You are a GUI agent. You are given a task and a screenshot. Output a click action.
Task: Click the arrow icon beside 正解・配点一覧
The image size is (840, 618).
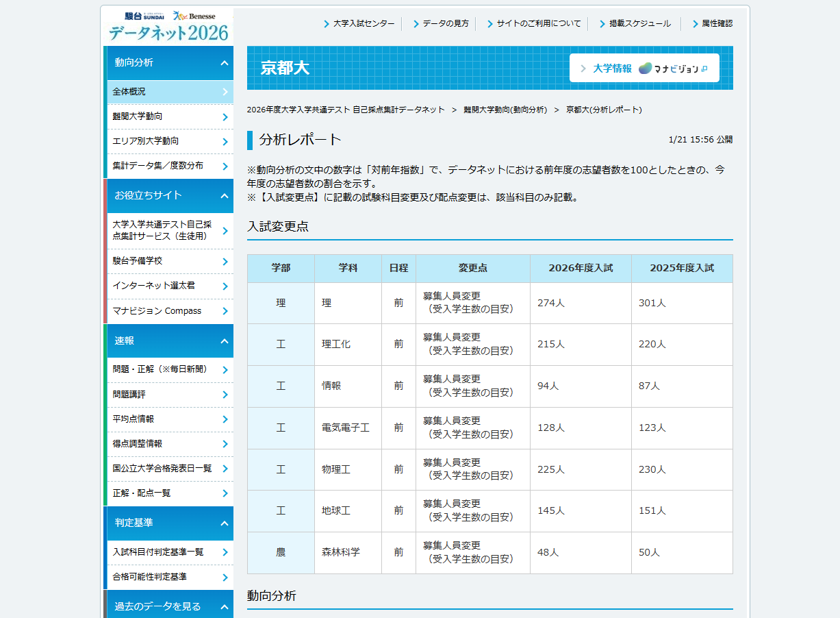click(x=227, y=493)
